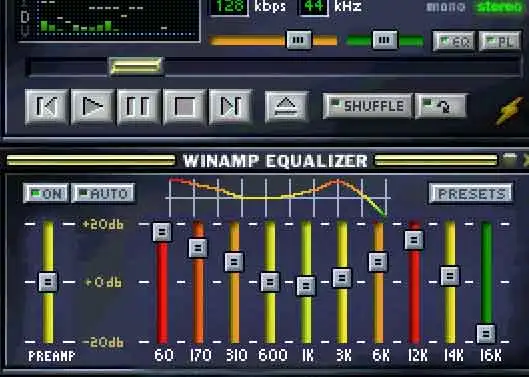Start playback with the play button
Screen dimensions: 529x377
(92, 106)
